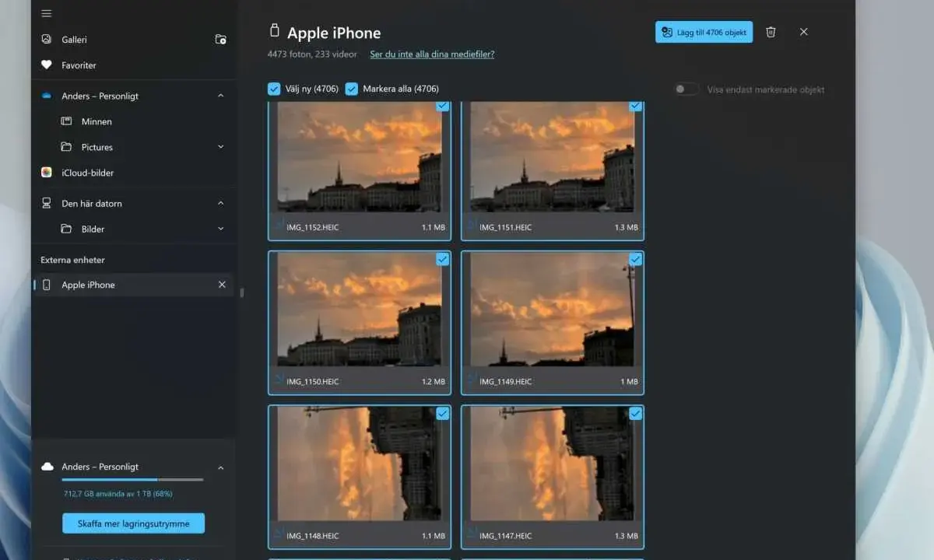Click the folder icon beside Bilder
934x560 pixels.
click(66, 229)
